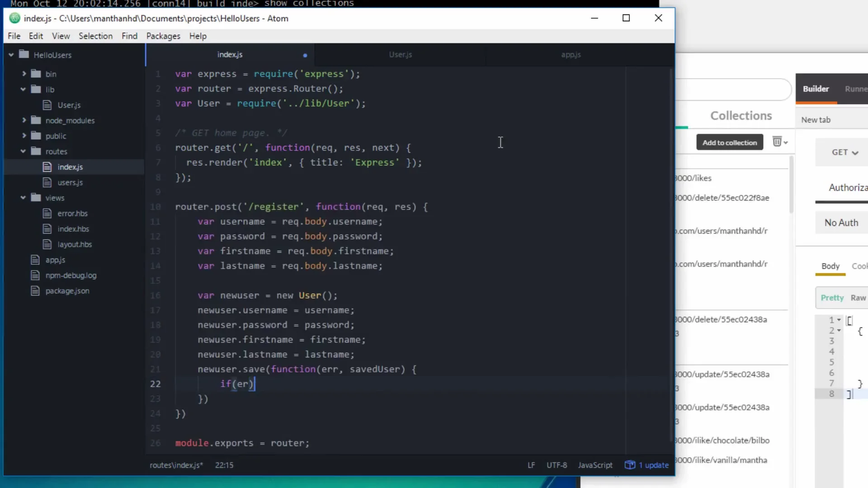Open a New tab in Postman
Viewport: 868px width, 488px height.
click(x=816, y=119)
